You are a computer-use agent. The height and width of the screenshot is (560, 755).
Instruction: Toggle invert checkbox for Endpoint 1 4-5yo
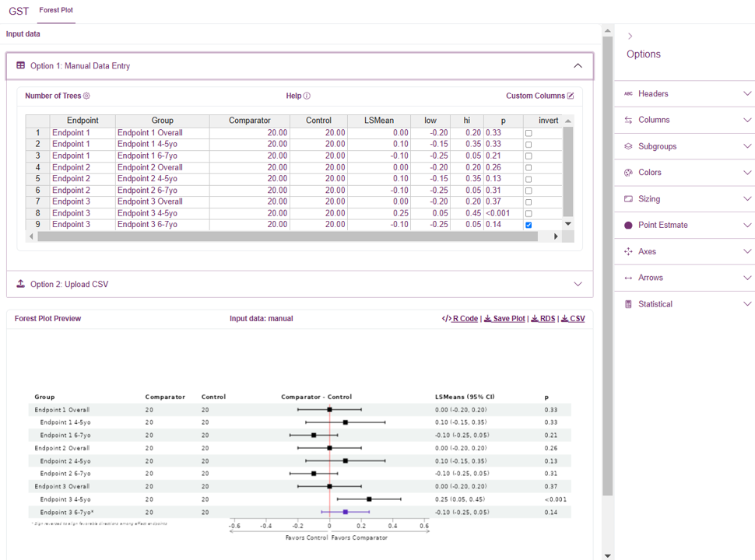pos(528,145)
